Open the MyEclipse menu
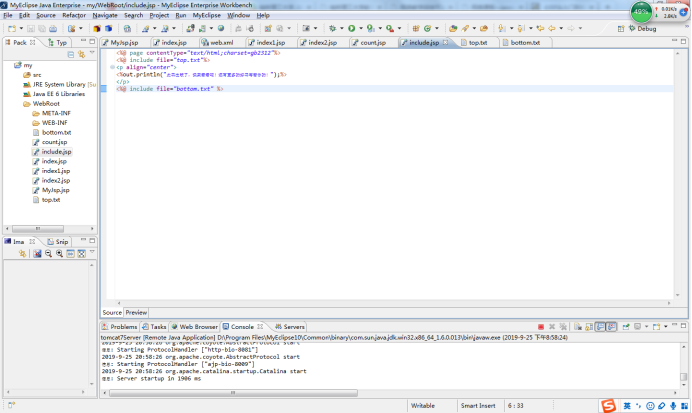The height and width of the screenshot is (413, 692). [207, 15]
